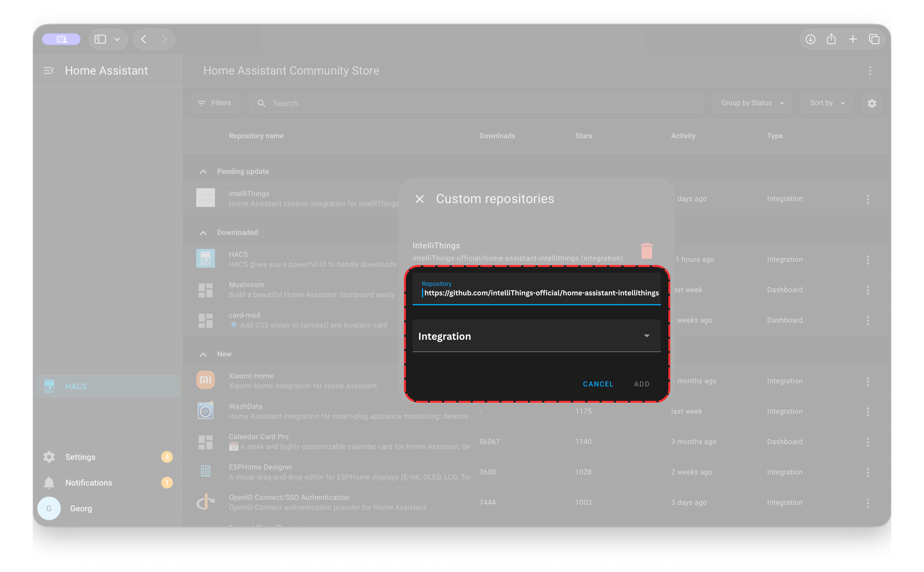Go forward in browser history
This screenshot has height=572, width=924.
[164, 39]
